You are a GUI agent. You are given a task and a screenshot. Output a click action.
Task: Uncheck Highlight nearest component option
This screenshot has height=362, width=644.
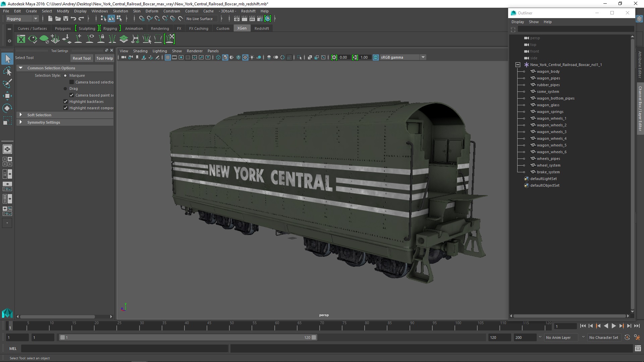point(65,108)
